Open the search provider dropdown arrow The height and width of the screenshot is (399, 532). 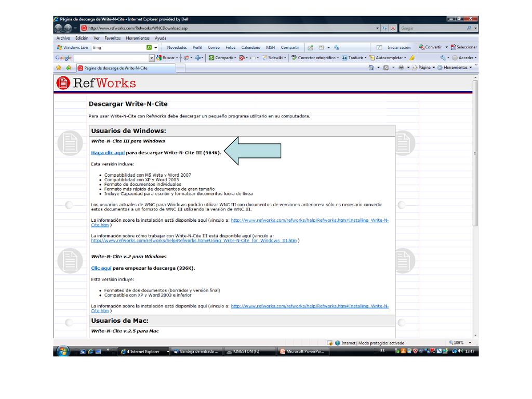coord(476,28)
